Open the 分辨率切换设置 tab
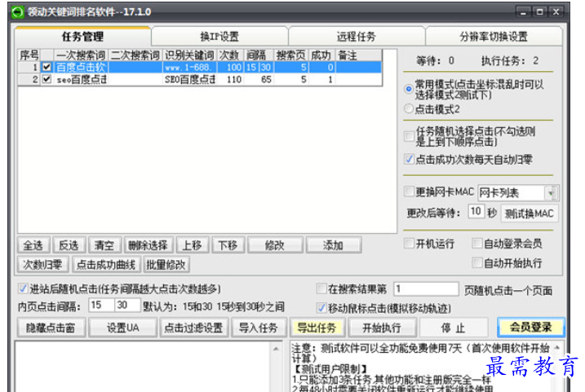 494,36
